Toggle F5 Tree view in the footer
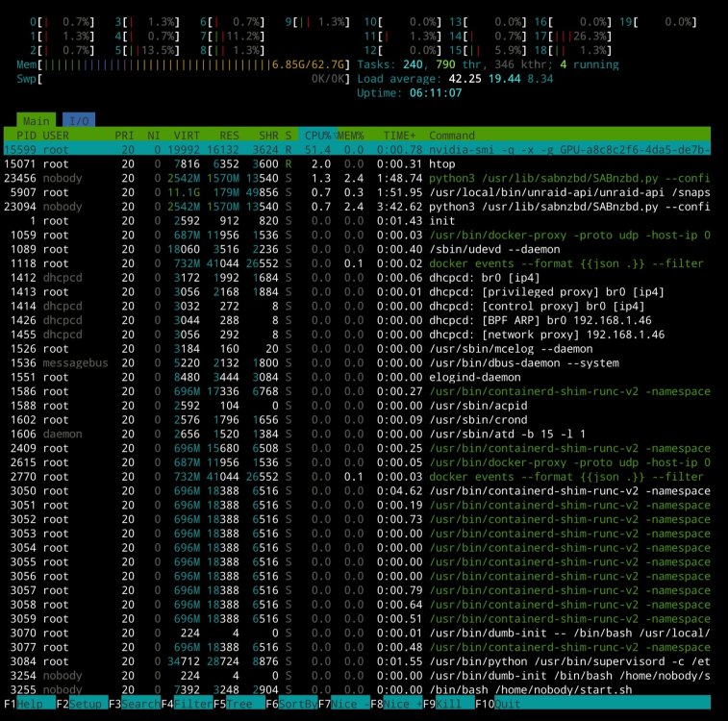This screenshot has height=721, width=728. pyautogui.click(x=239, y=704)
